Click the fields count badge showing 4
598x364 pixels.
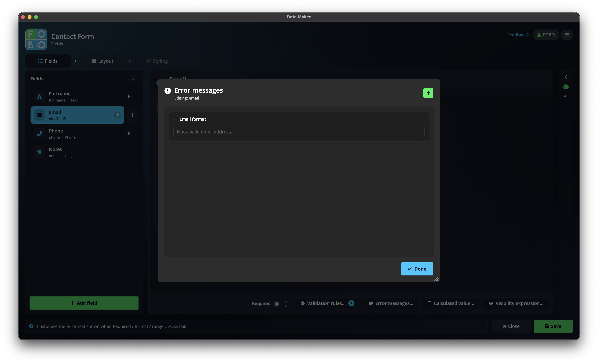pyautogui.click(x=133, y=79)
